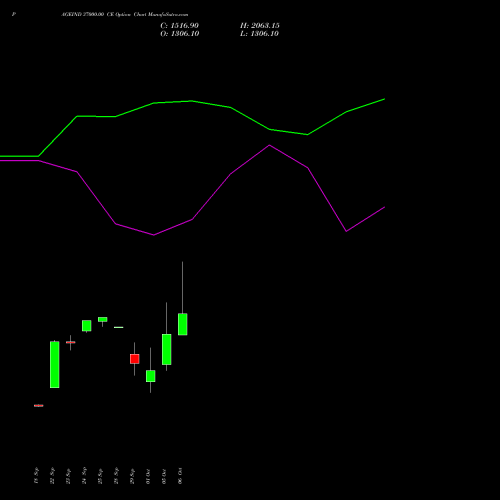The height and width of the screenshot is (500, 500).
Task: Select the last green candle for 06 Oct
Action: point(183,324)
